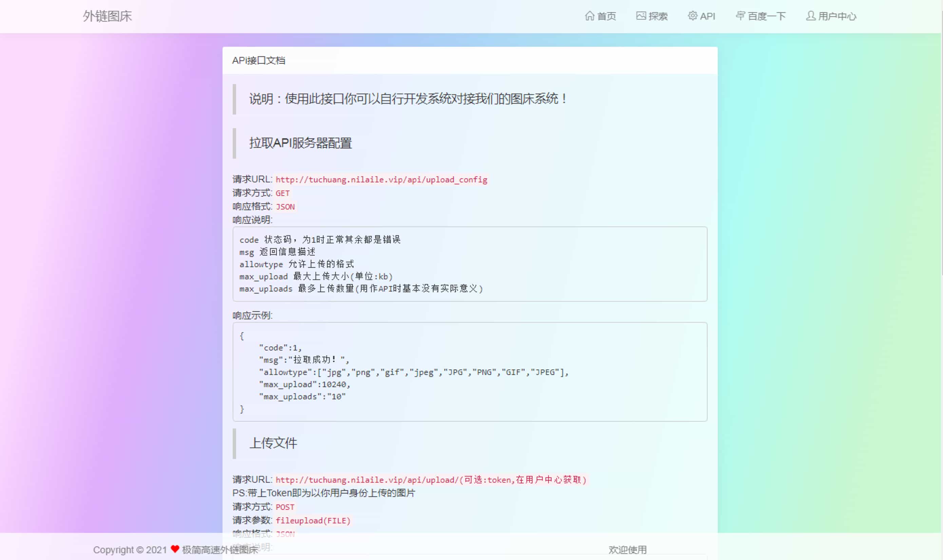This screenshot has height=560, width=943.
Task: Click the home icon in the navigation bar
Action: pos(590,16)
